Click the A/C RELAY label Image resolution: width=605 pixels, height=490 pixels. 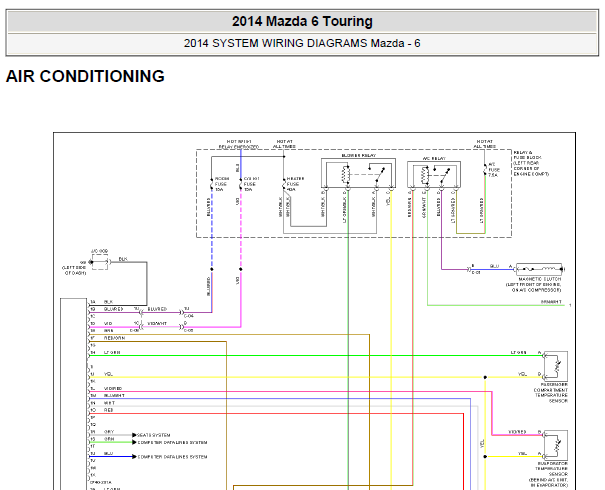coord(434,159)
